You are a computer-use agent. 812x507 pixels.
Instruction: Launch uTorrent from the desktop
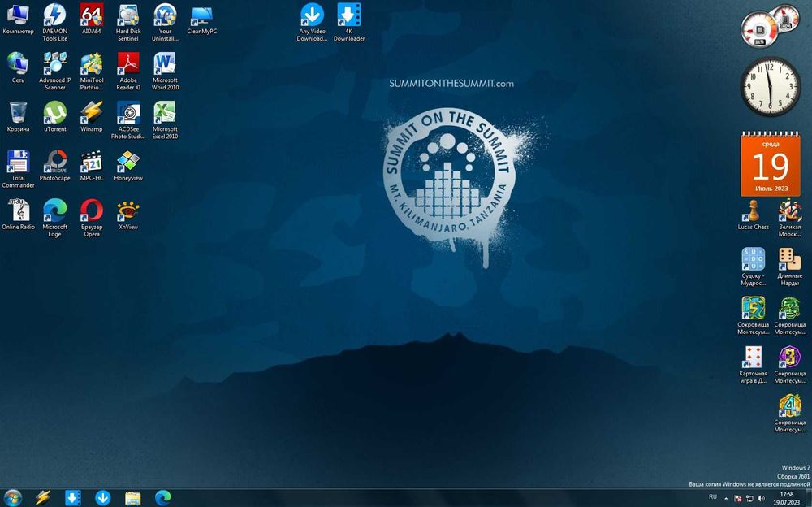[55, 117]
